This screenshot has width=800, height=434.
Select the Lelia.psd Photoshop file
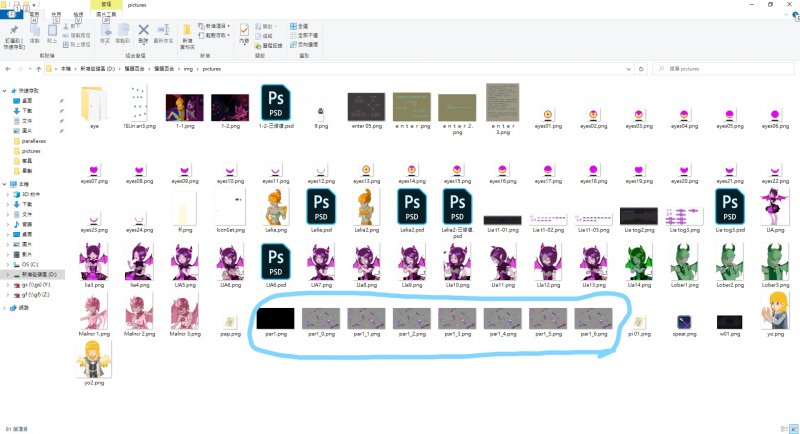click(x=321, y=207)
